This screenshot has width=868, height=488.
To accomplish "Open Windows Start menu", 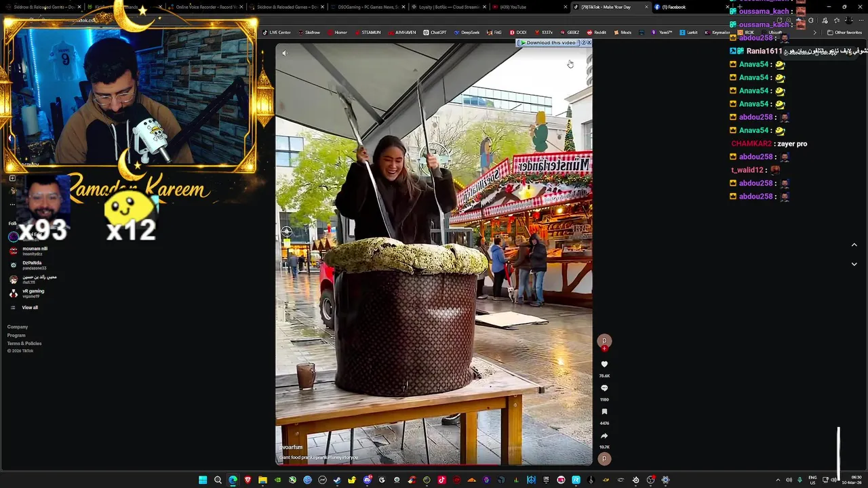I will click(x=203, y=480).
